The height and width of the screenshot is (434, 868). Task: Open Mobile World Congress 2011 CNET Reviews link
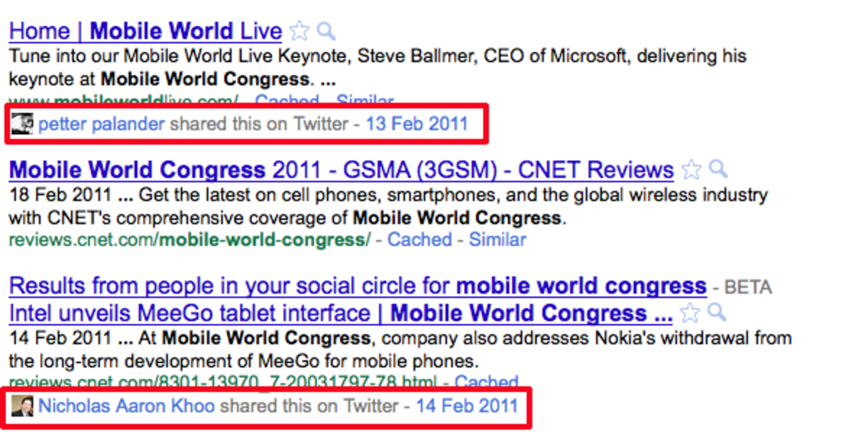[341, 170]
